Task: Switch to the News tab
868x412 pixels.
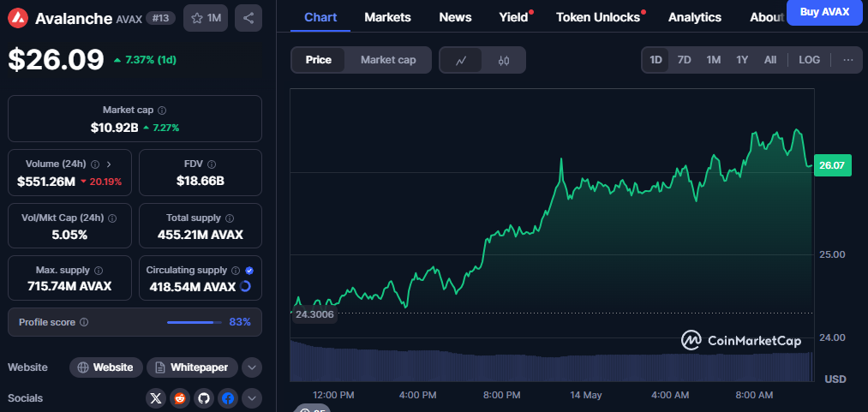Action: coord(455,17)
